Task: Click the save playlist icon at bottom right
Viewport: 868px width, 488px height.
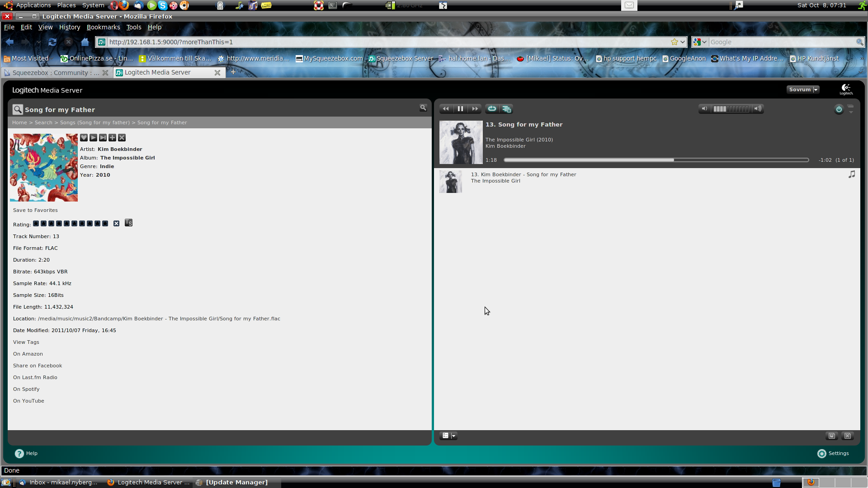Action: pyautogui.click(x=831, y=436)
